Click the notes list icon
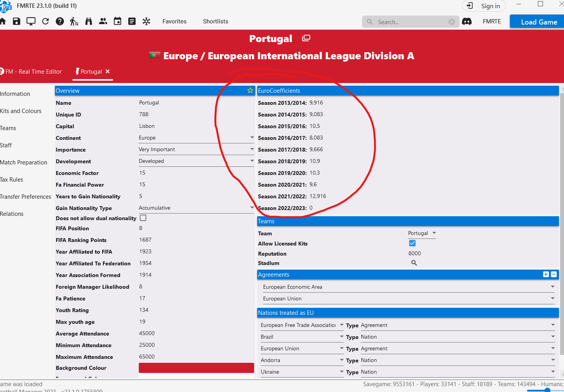The height and width of the screenshot is (392, 564). 132,21
